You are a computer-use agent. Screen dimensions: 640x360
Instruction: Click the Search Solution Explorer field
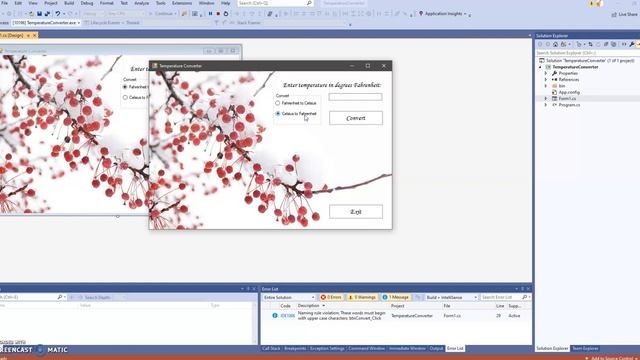coord(587,53)
